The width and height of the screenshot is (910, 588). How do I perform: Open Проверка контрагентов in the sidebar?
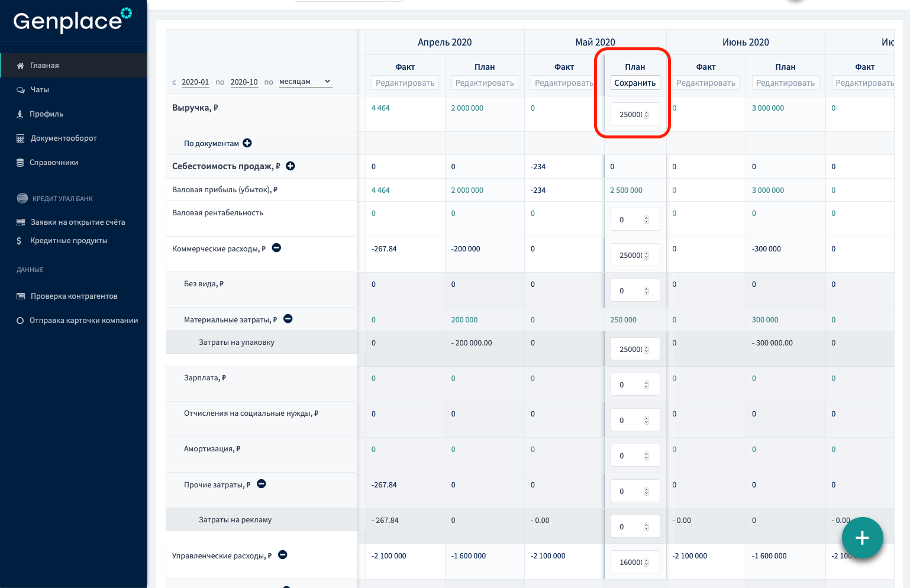click(74, 296)
